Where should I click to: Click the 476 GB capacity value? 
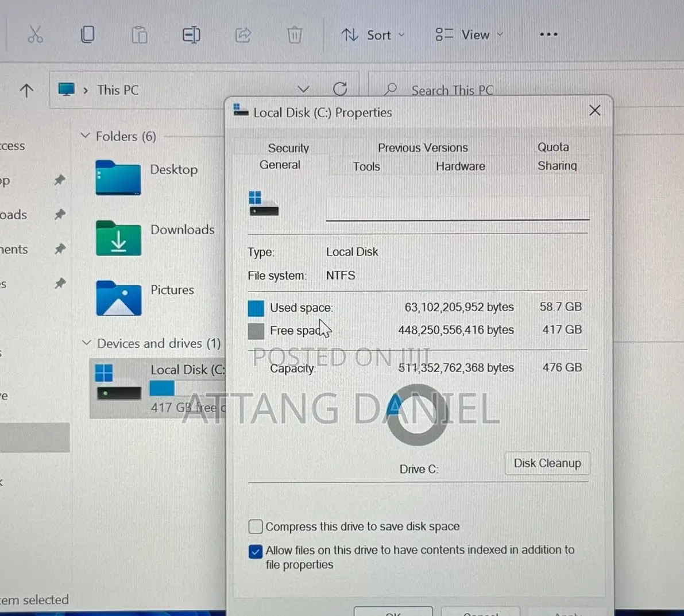click(x=562, y=367)
